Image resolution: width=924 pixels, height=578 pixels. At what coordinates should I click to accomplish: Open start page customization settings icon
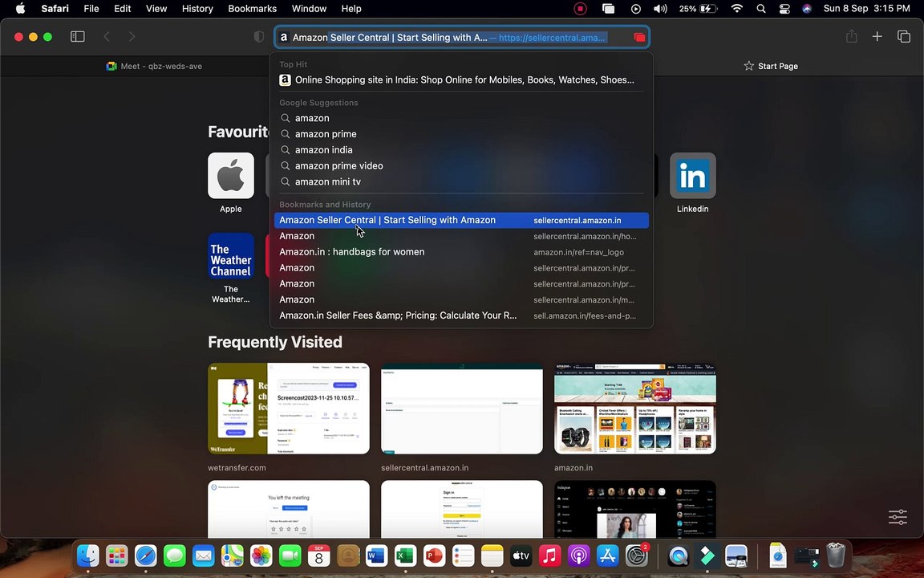tap(898, 517)
